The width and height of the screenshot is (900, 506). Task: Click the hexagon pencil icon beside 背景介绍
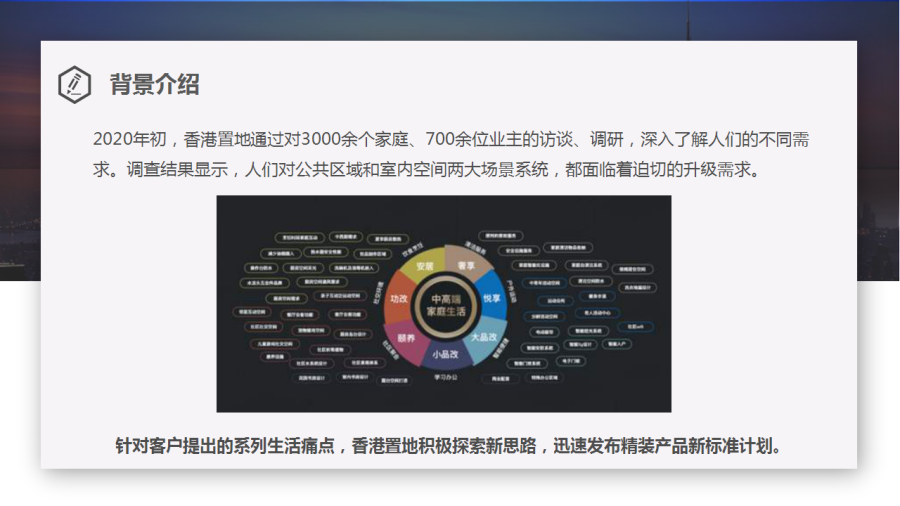pyautogui.click(x=75, y=84)
